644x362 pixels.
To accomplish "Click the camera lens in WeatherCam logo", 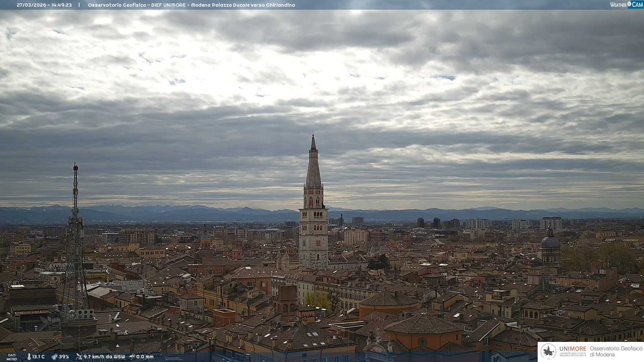I will point(629,4).
